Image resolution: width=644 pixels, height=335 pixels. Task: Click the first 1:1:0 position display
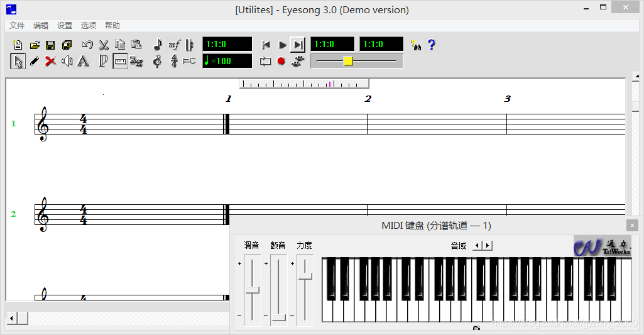[227, 44]
